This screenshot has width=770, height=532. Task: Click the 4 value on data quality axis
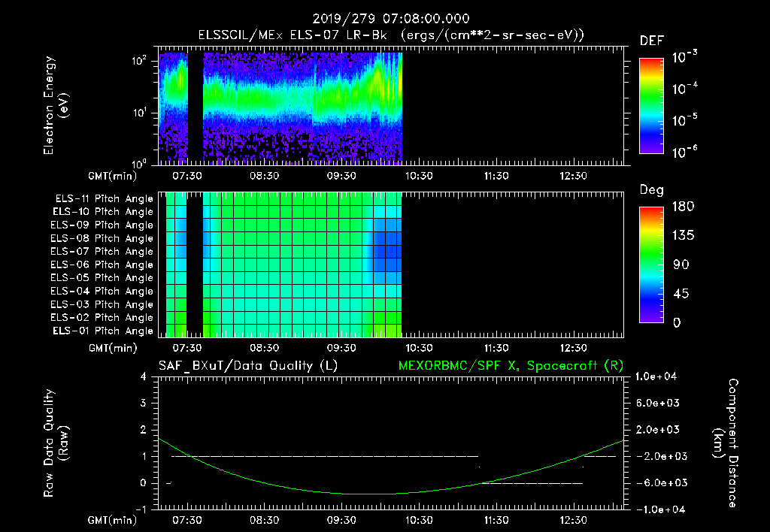coord(144,376)
